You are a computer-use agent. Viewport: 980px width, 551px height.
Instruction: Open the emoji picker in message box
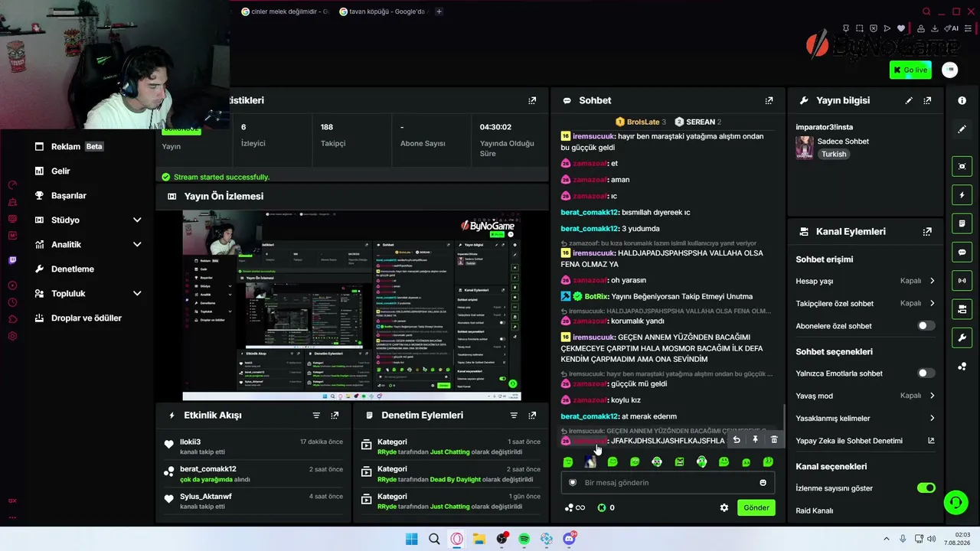(763, 482)
